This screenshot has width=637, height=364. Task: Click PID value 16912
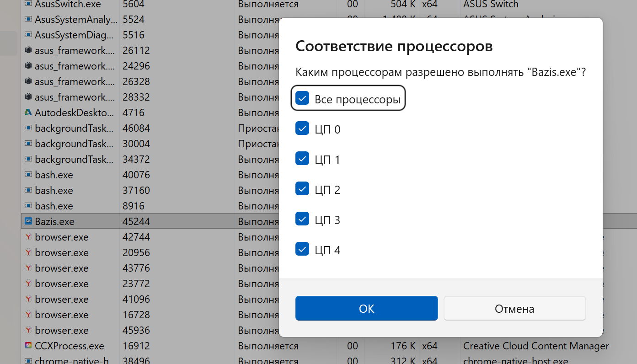(136, 346)
